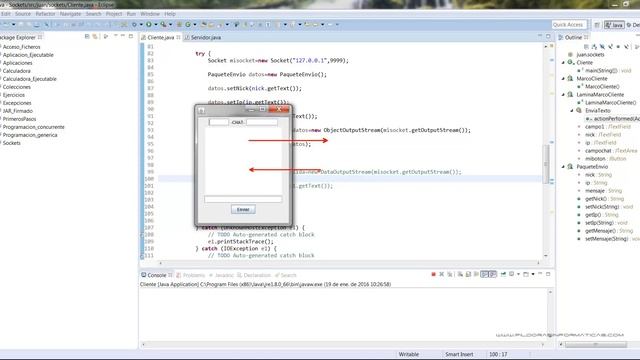Toggle Hide Non-Public Members in Outline
Viewport: 640px width, 360px height.
tap(618, 47)
